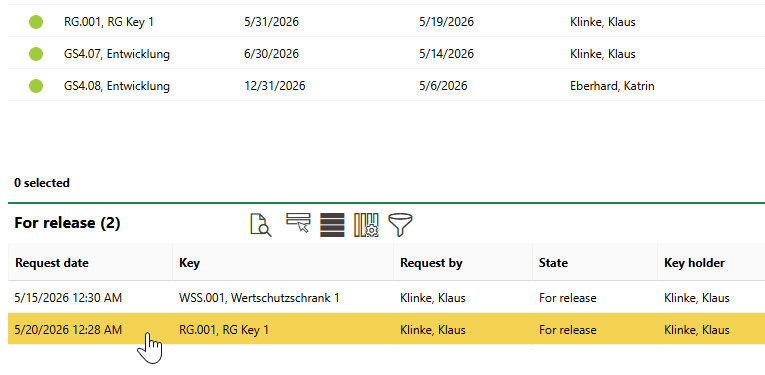Viewport: 765px width, 375px height.
Task: Click the funnel filter icon
Action: [400, 225]
